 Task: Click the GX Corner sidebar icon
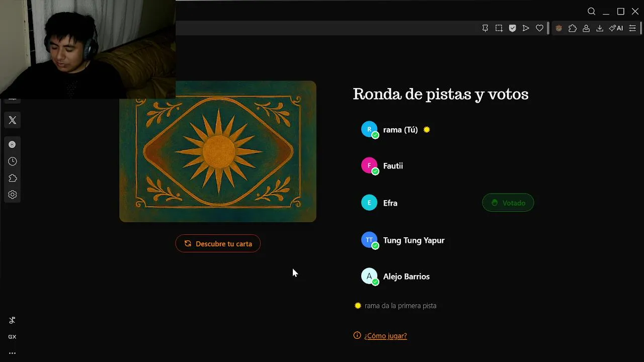point(12,337)
